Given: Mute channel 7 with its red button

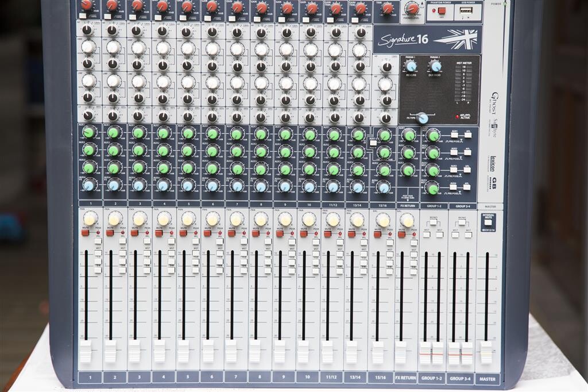Looking at the screenshot, I should click(231, 233).
